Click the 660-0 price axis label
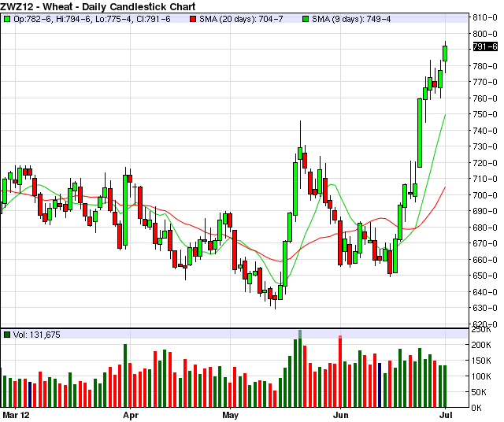Screen dimensions: 504x422 pos(485,259)
